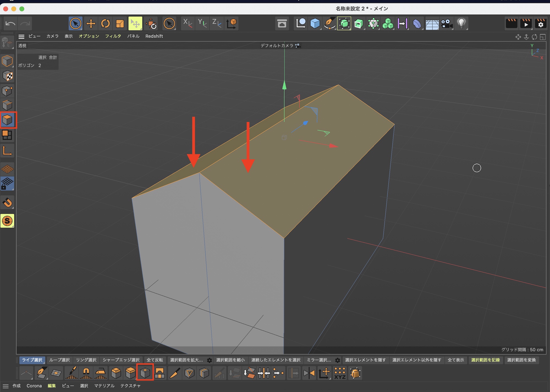This screenshot has width=550, height=392.
Task: Click the 選択範囲を記録 button
Action: (x=485, y=360)
